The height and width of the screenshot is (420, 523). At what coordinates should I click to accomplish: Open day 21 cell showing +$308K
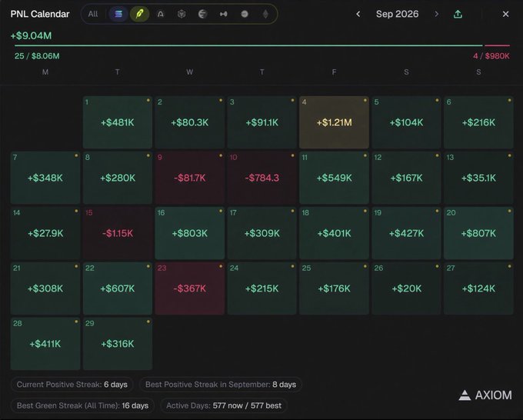point(45,288)
